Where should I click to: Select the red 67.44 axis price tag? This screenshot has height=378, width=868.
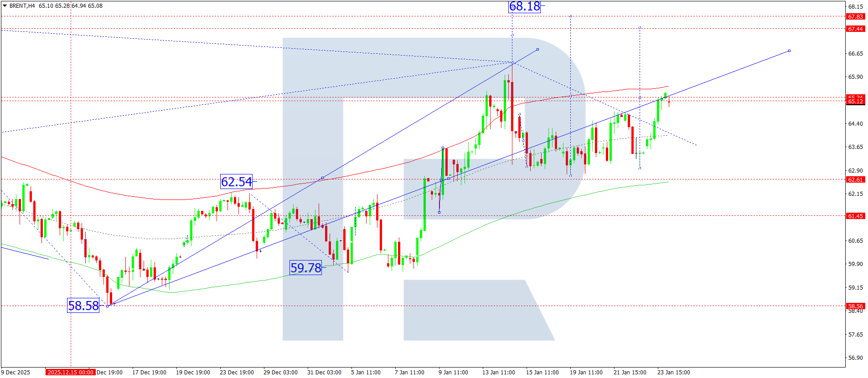click(855, 29)
